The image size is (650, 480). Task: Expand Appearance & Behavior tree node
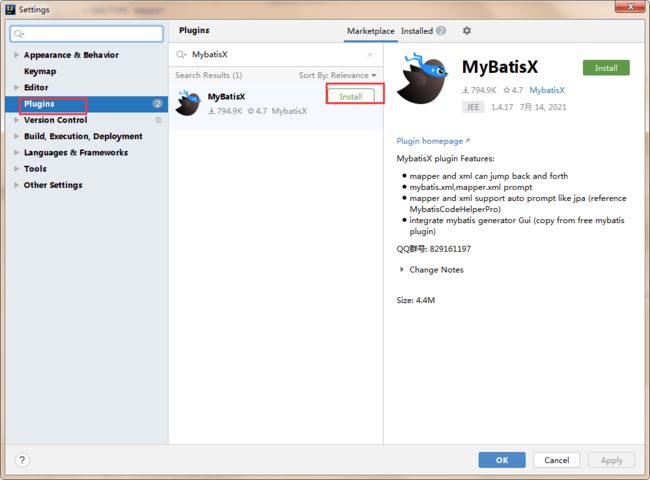point(17,55)
